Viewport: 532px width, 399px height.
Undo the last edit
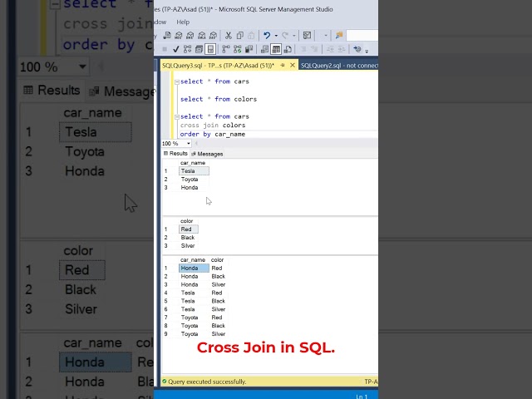[x=267, y=35]
